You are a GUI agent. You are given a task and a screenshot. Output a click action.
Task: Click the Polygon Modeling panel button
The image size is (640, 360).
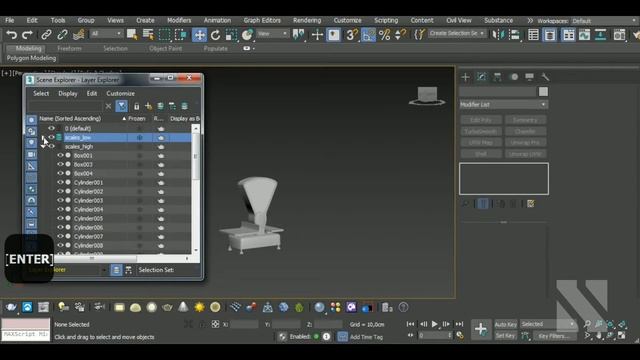click(x=31, y=58)
